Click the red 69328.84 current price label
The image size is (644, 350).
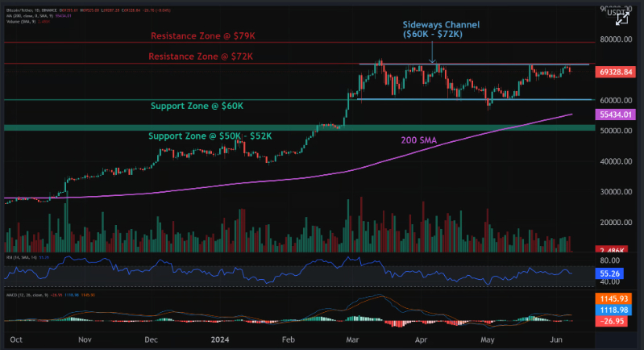tap(616, 72)
